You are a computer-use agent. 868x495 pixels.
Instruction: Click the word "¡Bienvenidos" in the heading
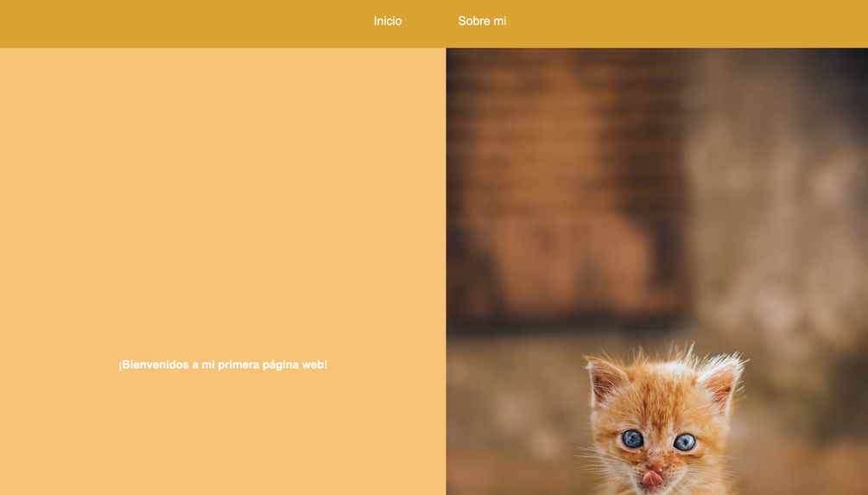154,365
